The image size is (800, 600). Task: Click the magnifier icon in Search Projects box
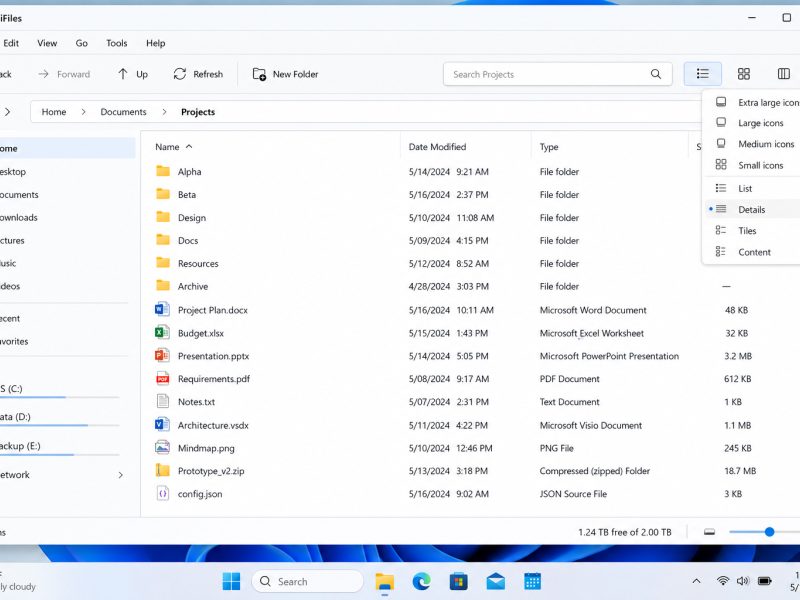pyautogui.click(x=656, y=74)
